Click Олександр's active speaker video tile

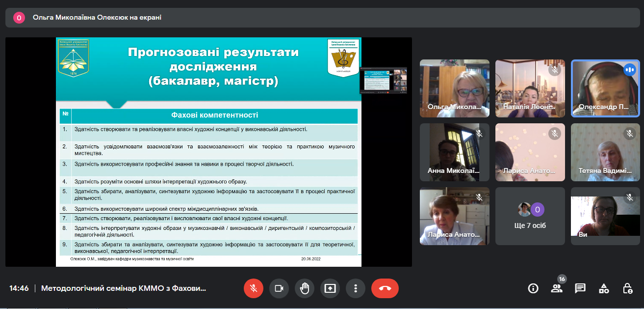[x=605, y=88]
